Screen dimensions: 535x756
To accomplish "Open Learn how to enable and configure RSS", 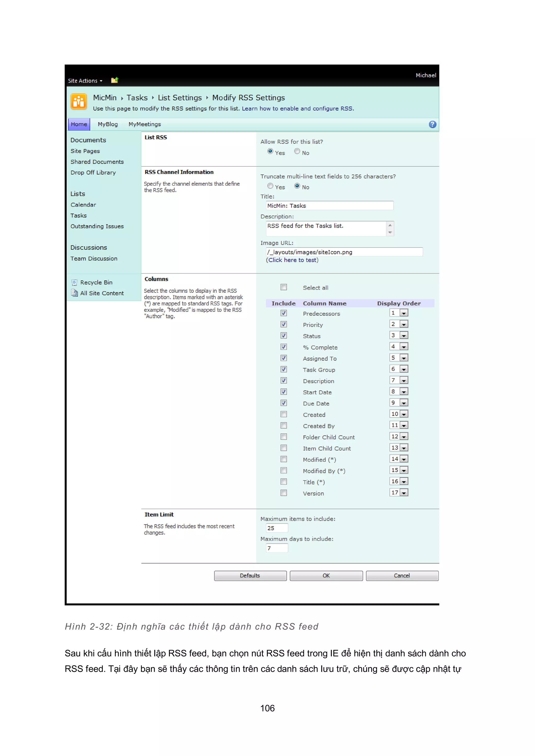I will coord(298,109).
